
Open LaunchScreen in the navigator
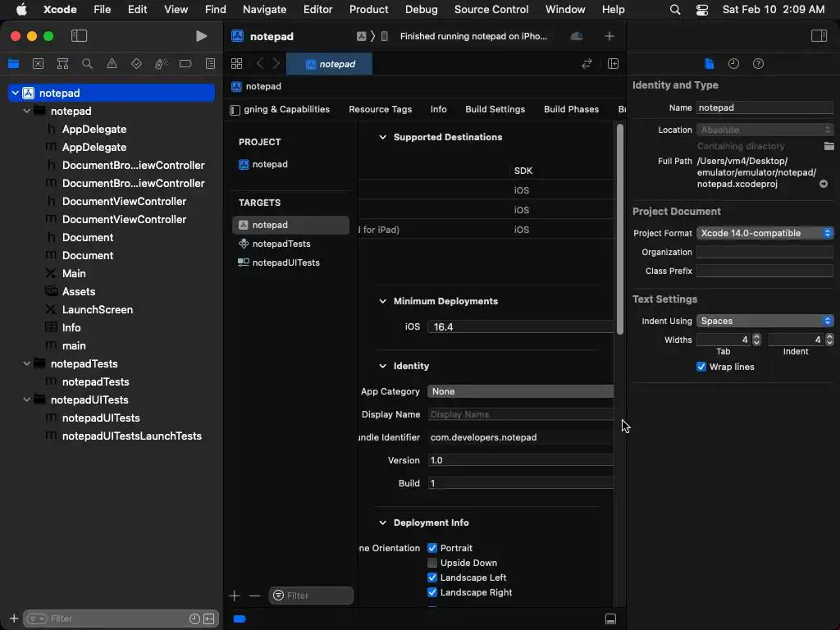tap(97, 309)
